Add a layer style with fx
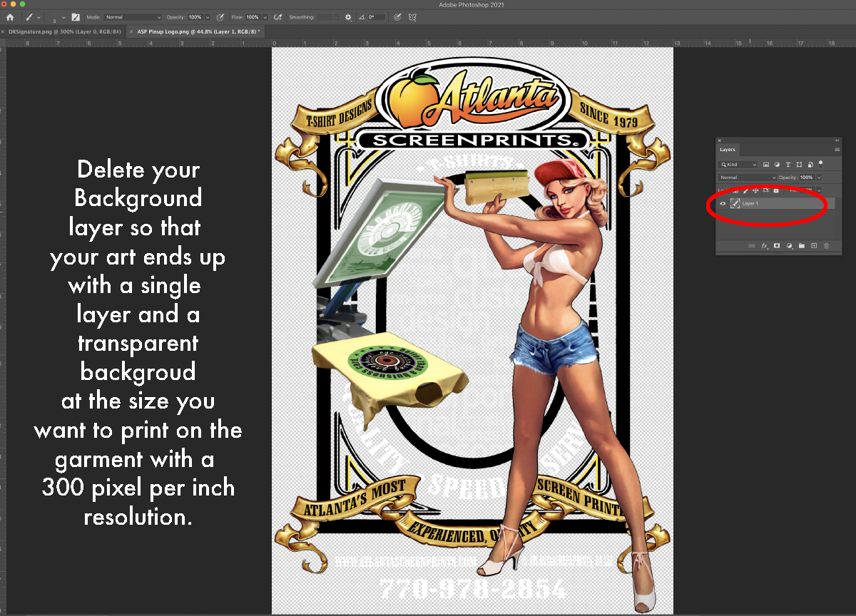Image resolution: width=856 pixels, height=616 pixels. point(765,246)
